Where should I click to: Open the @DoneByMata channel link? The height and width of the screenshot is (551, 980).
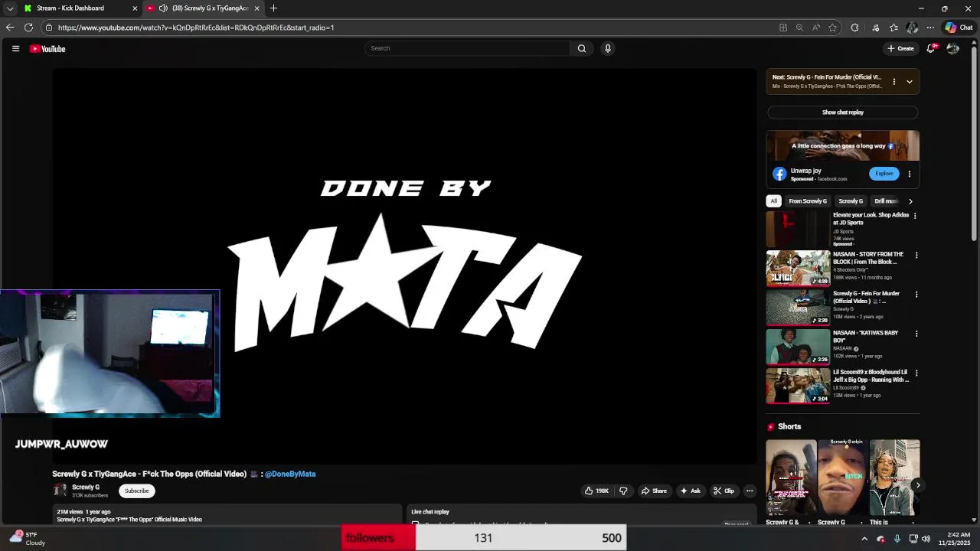[290, 474]
